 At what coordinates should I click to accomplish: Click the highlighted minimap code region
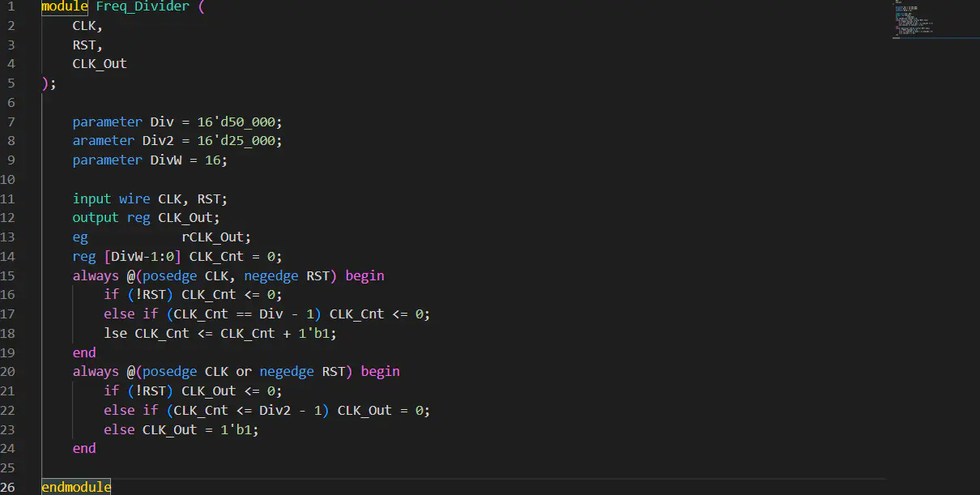[914, 18]
